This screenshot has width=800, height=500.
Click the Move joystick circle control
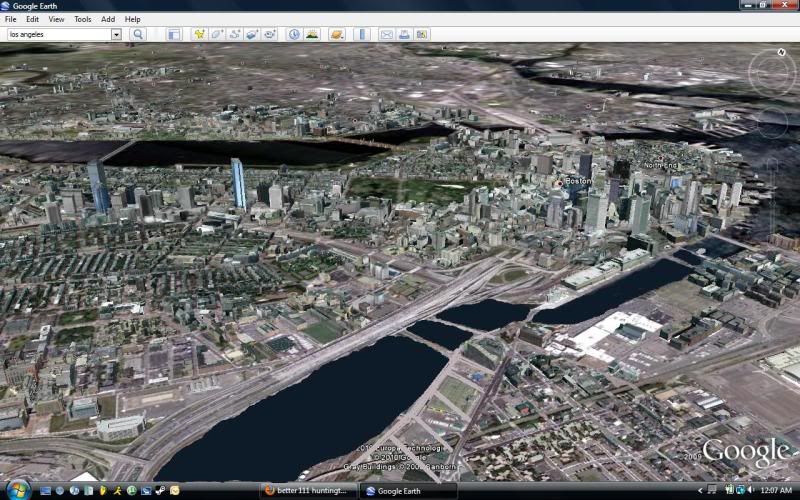click(x=772, y=122)
